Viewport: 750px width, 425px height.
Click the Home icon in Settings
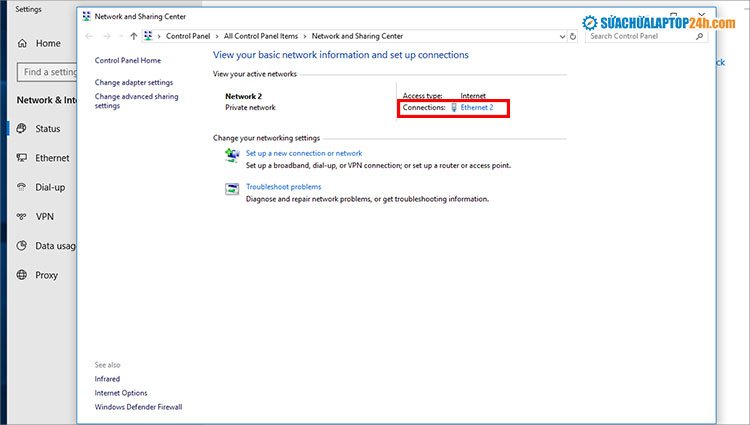22,44
